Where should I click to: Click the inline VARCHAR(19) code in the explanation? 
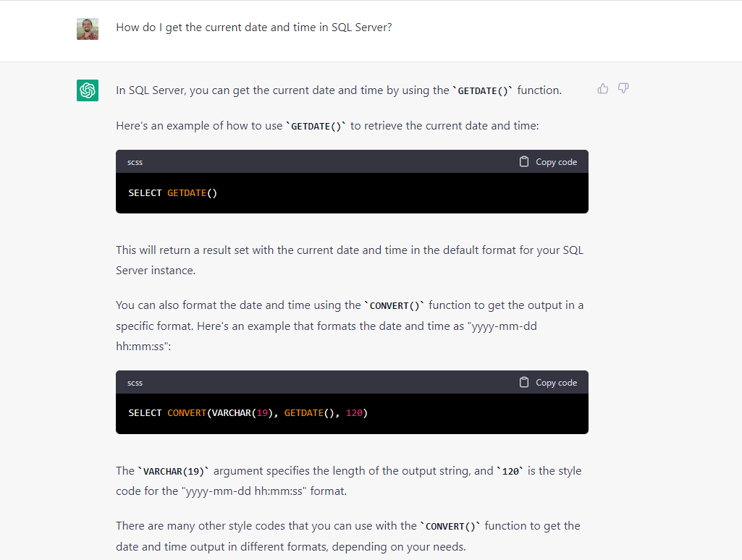(173, 472)
